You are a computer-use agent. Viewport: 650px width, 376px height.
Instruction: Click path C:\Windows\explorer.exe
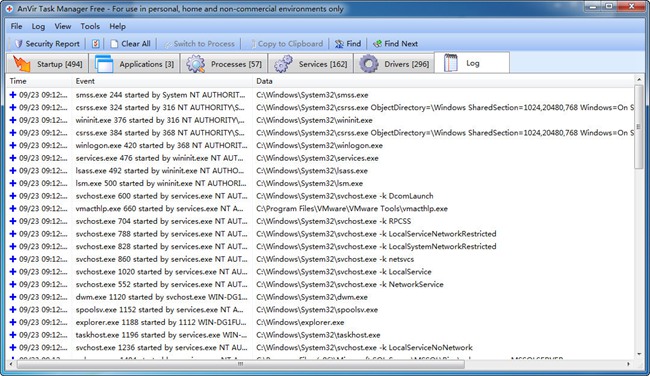tap(300, 322)
